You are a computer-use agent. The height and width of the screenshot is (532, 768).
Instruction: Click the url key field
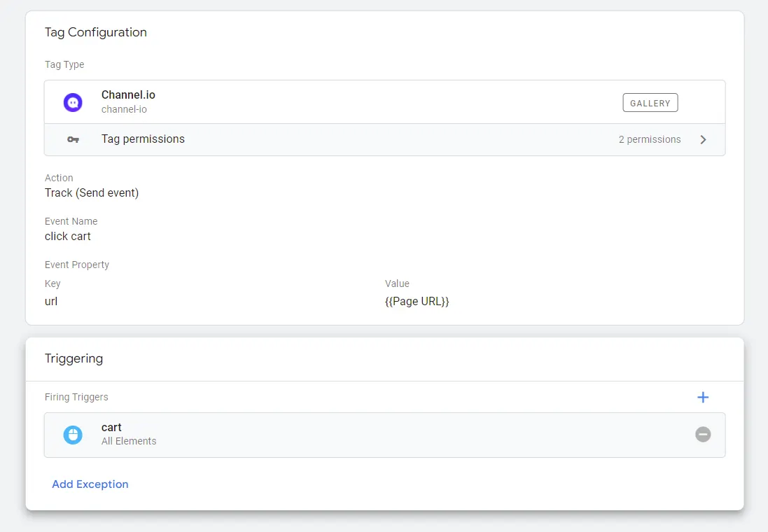tap(51, 302)
